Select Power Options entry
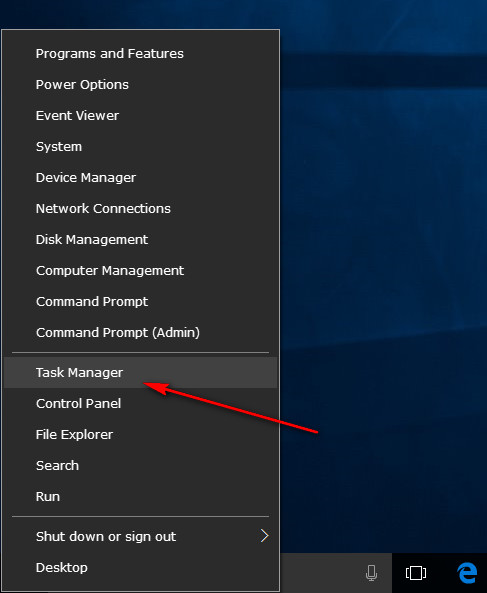This screenshot has height=593, width=487. [140, 85]
